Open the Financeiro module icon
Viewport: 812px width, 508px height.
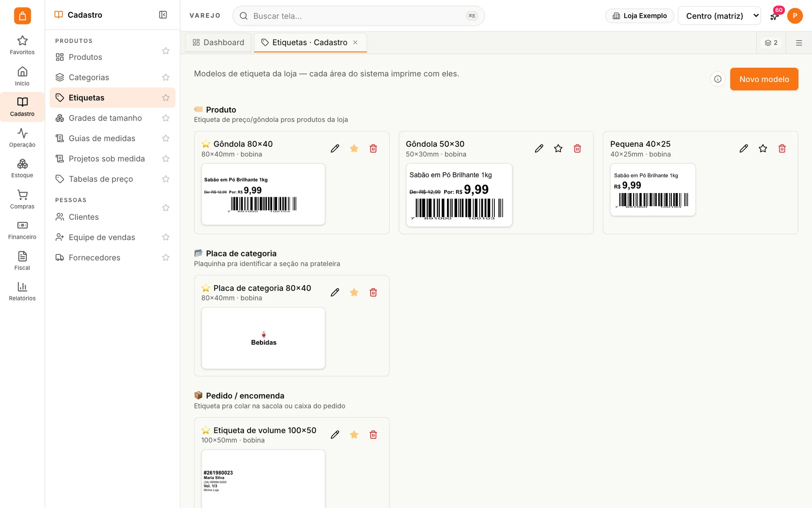pyautogui.click(x=22, y=230)
